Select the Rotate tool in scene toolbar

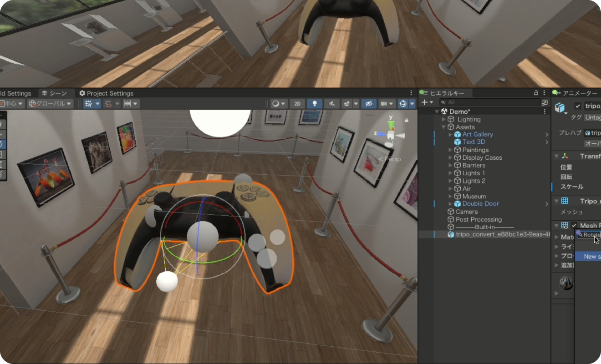(2, 144)
